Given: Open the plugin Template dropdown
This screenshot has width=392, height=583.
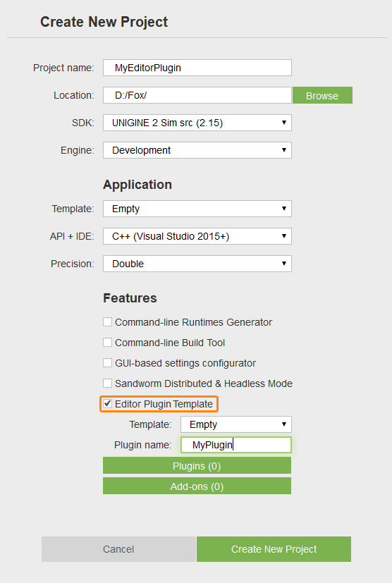Looking at the screenshot, I should point(236,424).
